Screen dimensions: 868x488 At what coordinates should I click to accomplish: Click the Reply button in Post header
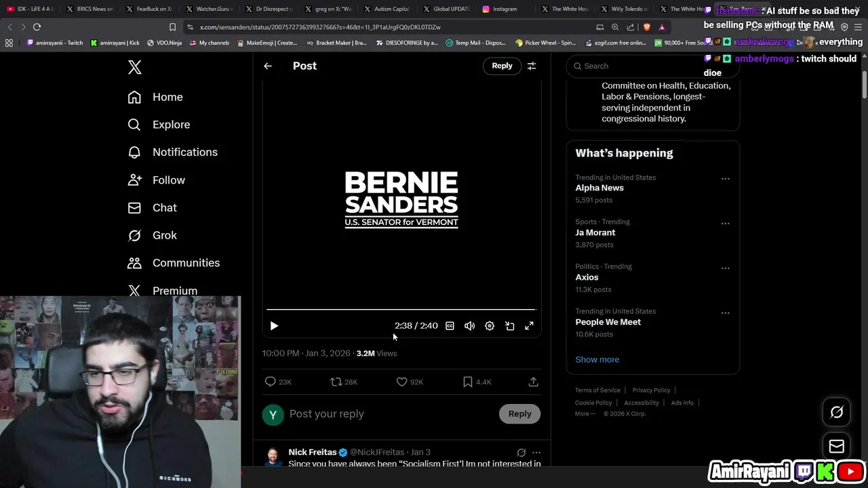pos(502,66)
